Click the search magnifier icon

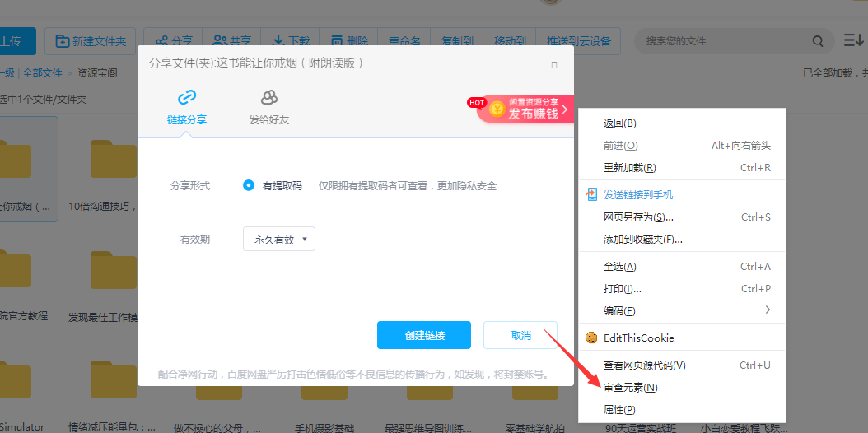[x=818, y=41]
